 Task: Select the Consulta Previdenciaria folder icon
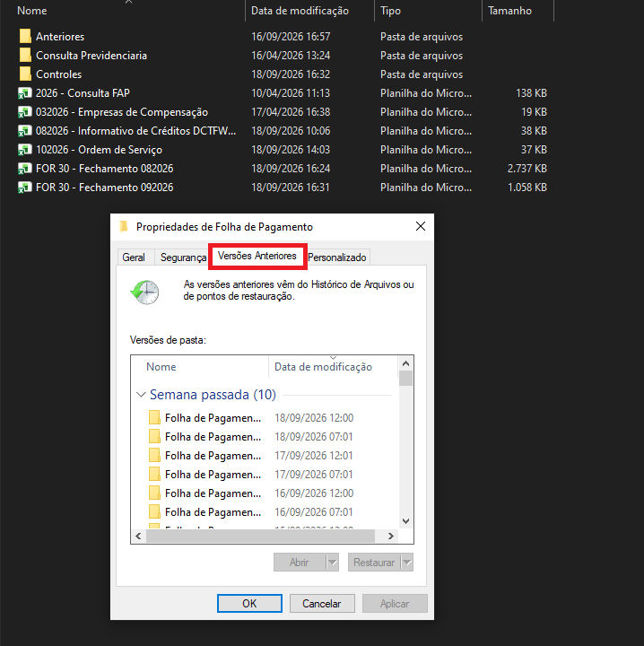click(x=25, y=56)
